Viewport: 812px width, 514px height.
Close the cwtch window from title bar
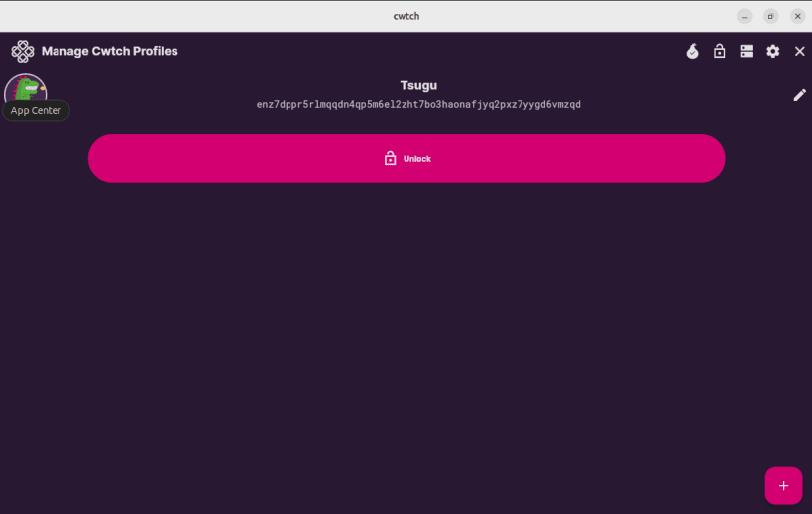pyautogui.click(x=797, y=16)
